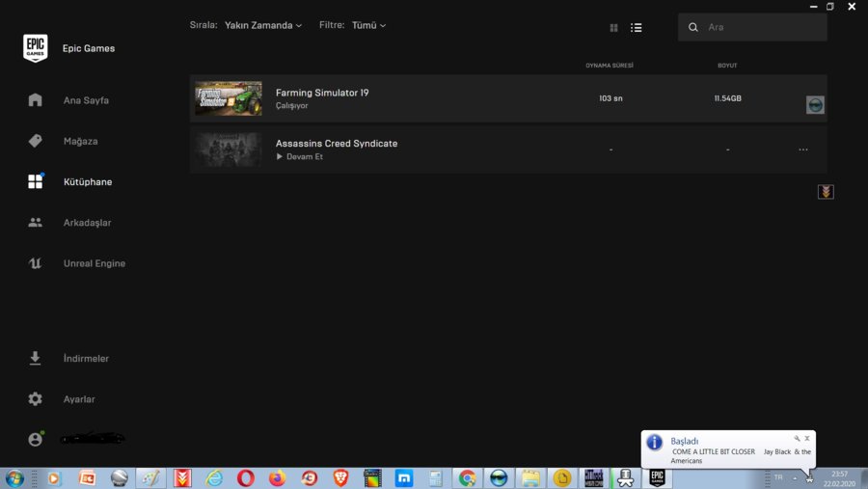This screenshot has width=868, height=489.
Task: Launch Firefox from taskbar
Action: [278, 478]
